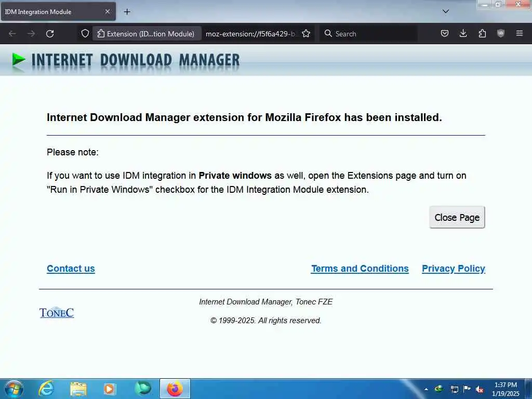532x399 pixels.
Task: Close the IDM Integration Module tab
Action: 108,11
